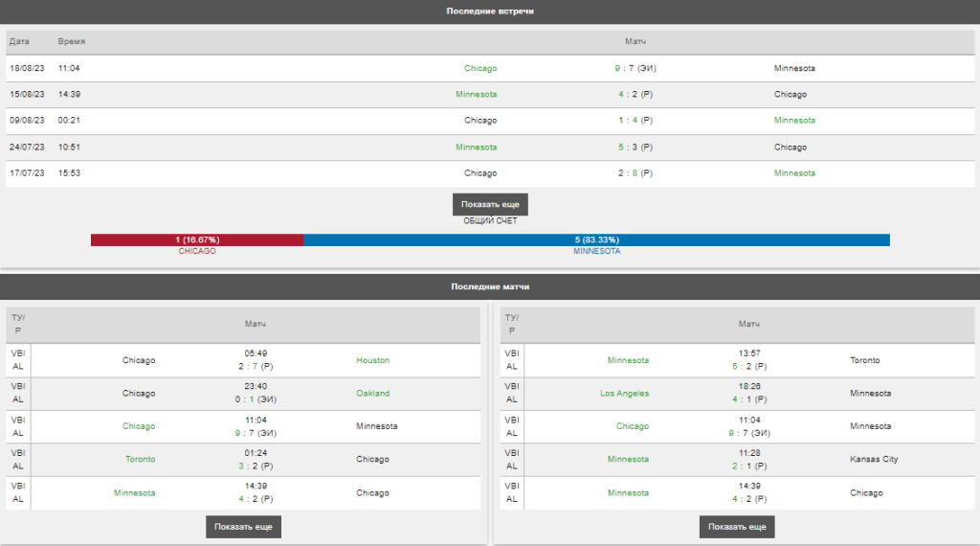Open the 1 : 4 score from 09/08/23
The width and height of the screenshot is (980, 546).
click(x=635, y=121)
